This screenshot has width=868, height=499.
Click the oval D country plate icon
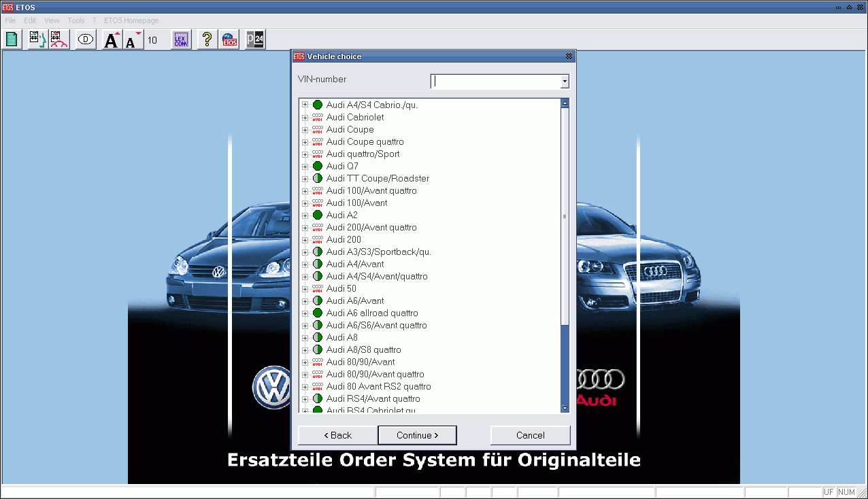(x=86, y=39)
